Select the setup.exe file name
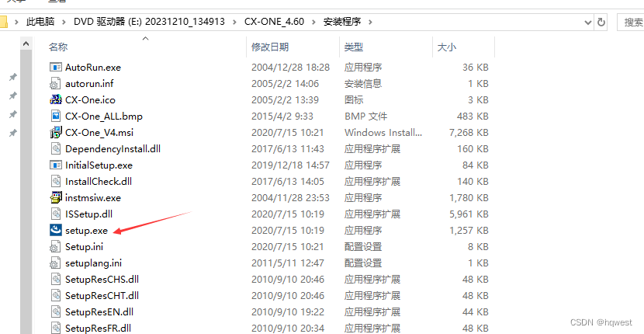The height and width of the screenshot is (334, 644). coord(86,231)
